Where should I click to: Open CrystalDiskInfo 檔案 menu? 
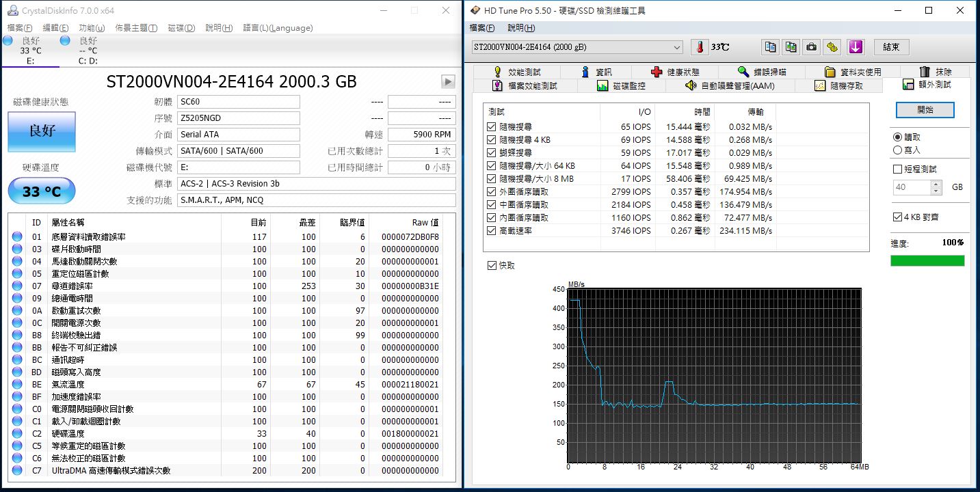19,28
